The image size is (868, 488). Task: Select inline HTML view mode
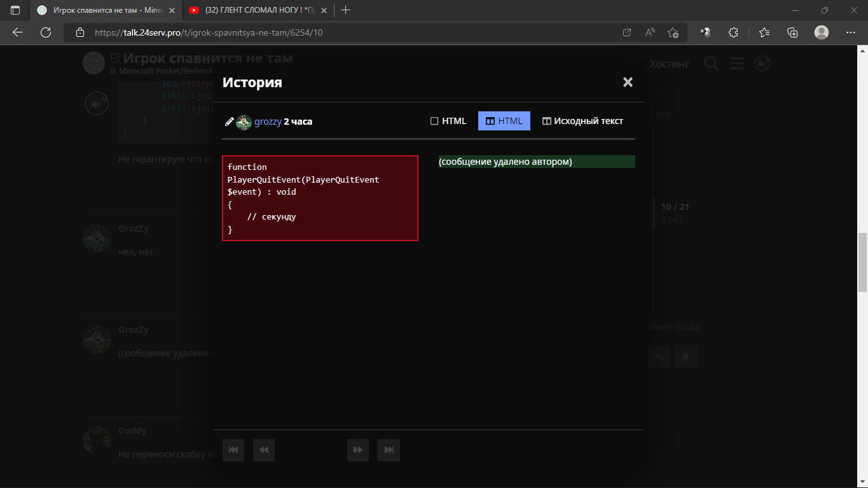point(448,121)
